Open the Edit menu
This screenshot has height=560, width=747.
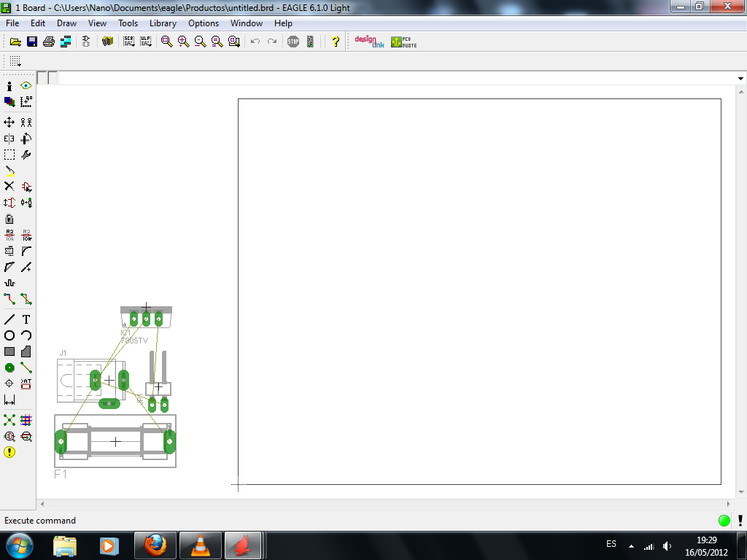point(38,23)
